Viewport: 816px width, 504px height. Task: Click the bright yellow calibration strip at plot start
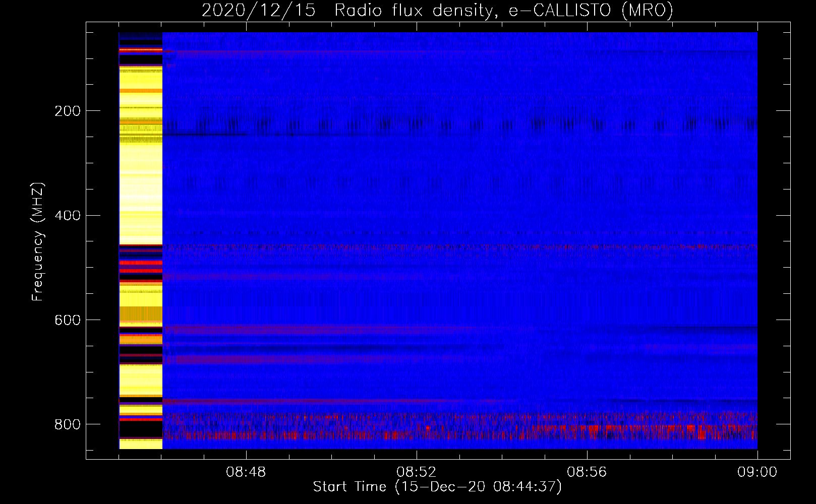pyautogui.click(x=141, y=240)
